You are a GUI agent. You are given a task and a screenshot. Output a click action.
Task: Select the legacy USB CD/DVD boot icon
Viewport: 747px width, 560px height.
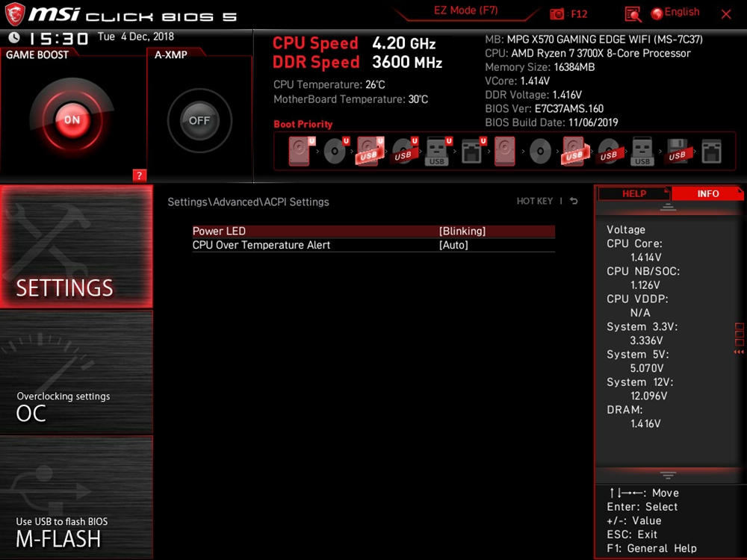tap(608, 151)
